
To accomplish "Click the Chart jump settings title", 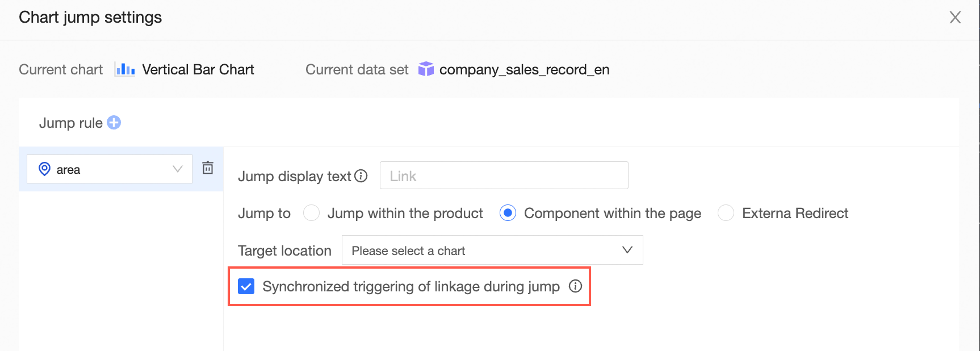I will coord(90,18).
